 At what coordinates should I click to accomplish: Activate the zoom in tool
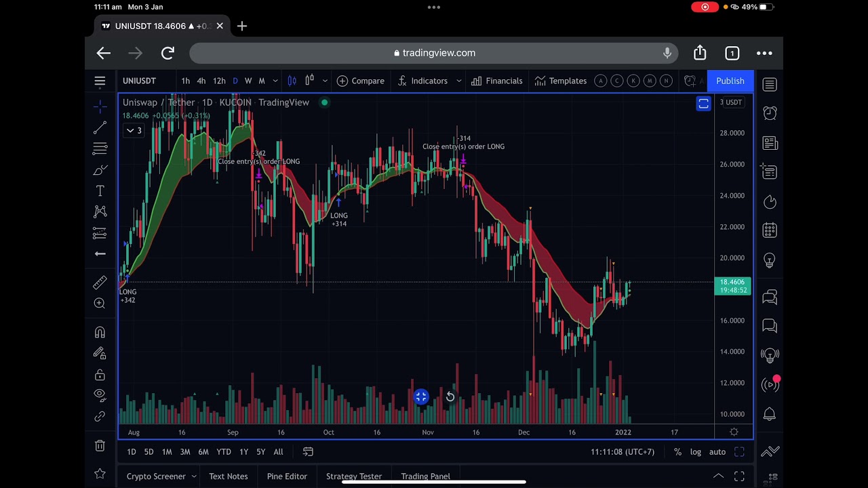100,304
